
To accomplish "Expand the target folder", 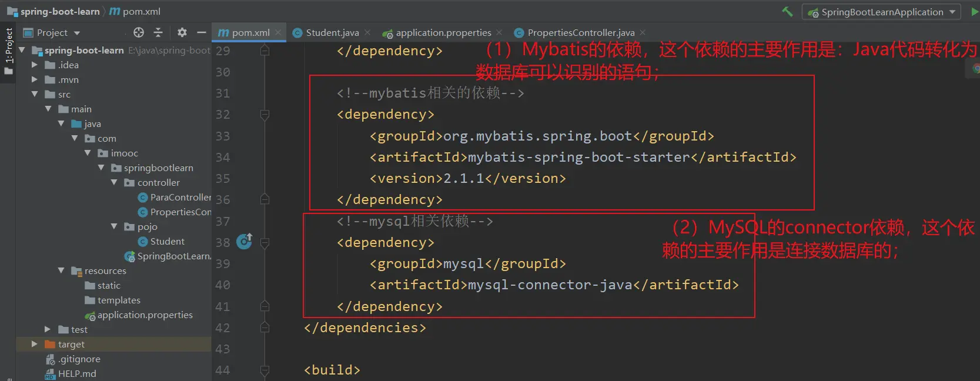I will click(x=35, y=344).
